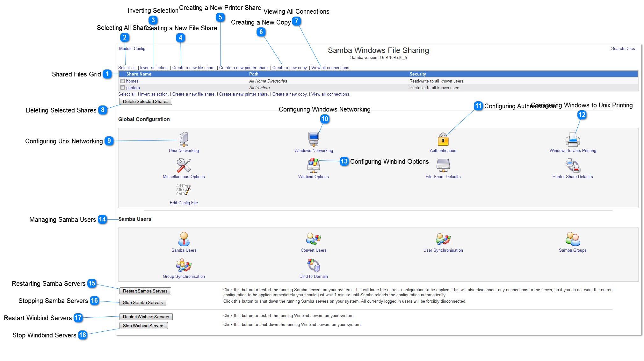Click the Edit Config File text link

(184, 203)
